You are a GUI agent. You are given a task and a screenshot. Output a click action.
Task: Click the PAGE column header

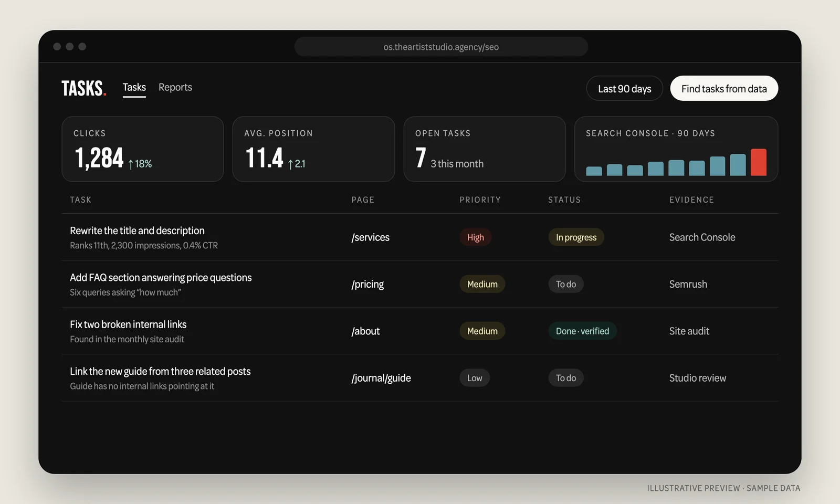(x=363, y=200)
